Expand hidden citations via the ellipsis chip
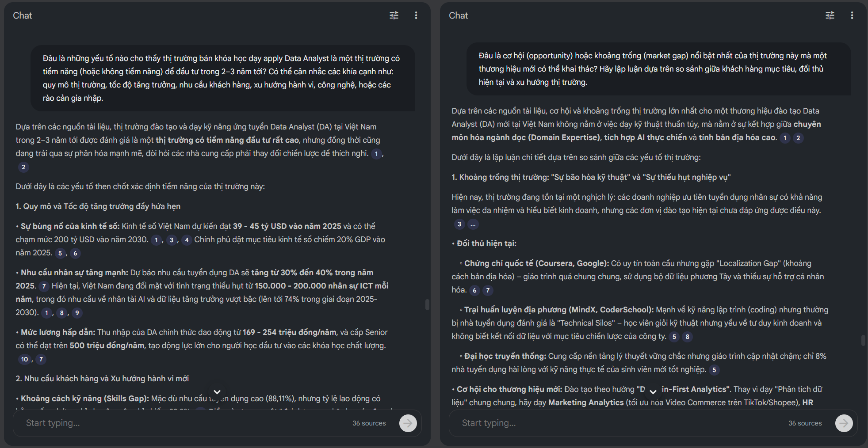 [473, 224]
